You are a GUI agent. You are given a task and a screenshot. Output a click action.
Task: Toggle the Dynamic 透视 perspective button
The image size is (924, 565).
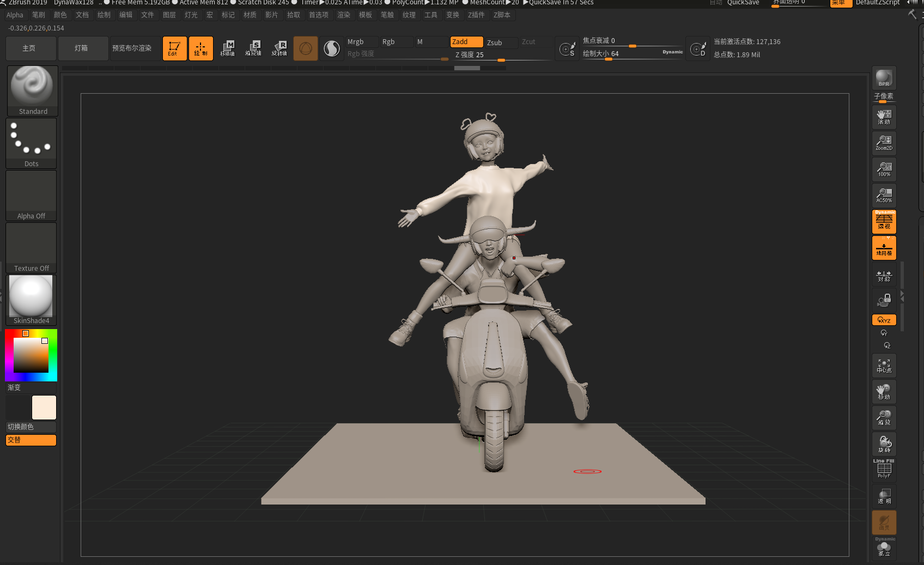(x=884, y=221)
